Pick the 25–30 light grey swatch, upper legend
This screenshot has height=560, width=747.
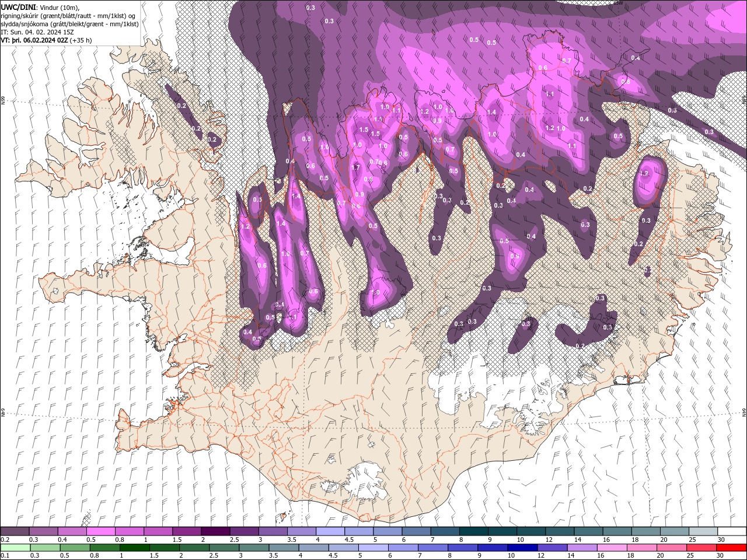pos(704,531)
